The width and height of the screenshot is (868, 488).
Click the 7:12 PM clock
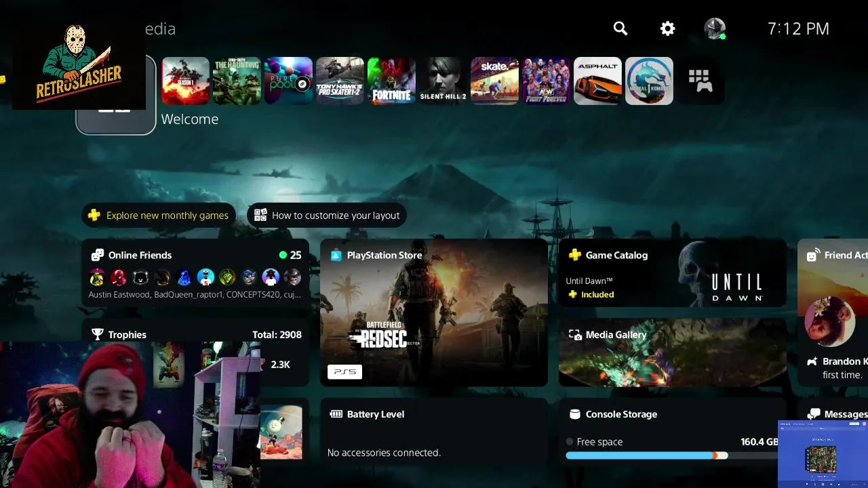pyautogui.click(x=798, y=28)
